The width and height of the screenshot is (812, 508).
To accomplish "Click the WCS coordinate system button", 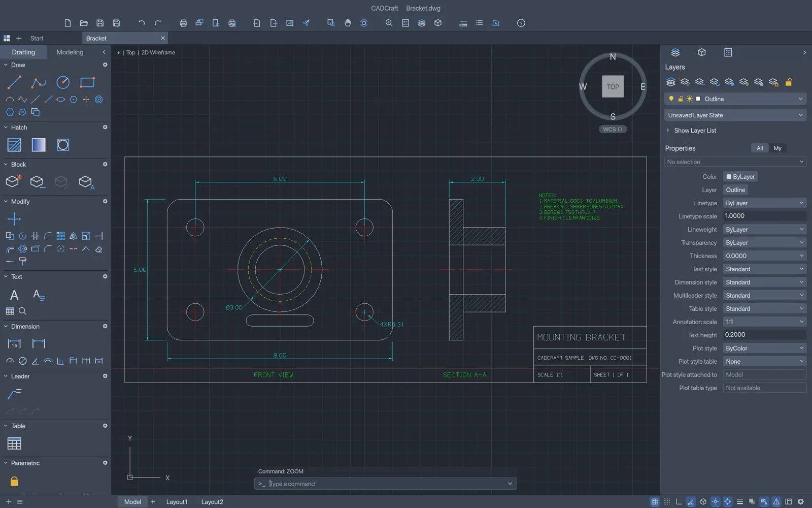I will click(x=613, y=130).
